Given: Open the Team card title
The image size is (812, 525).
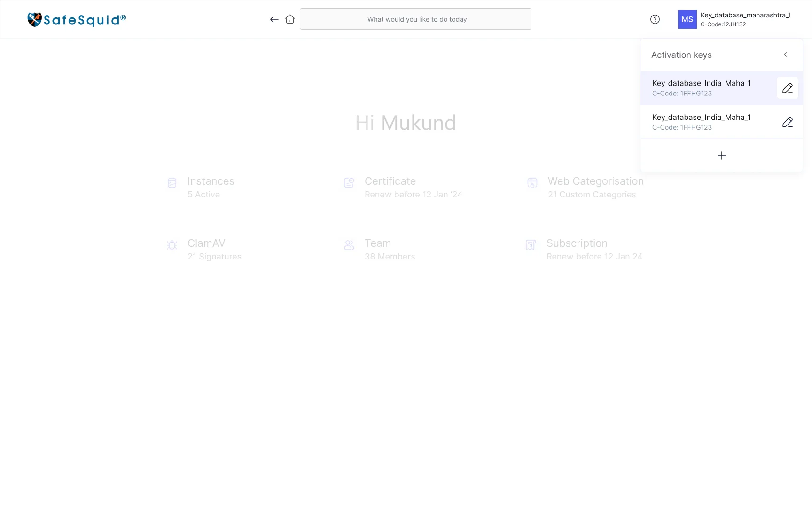Looking at the screenshot, I should [378, 243].
